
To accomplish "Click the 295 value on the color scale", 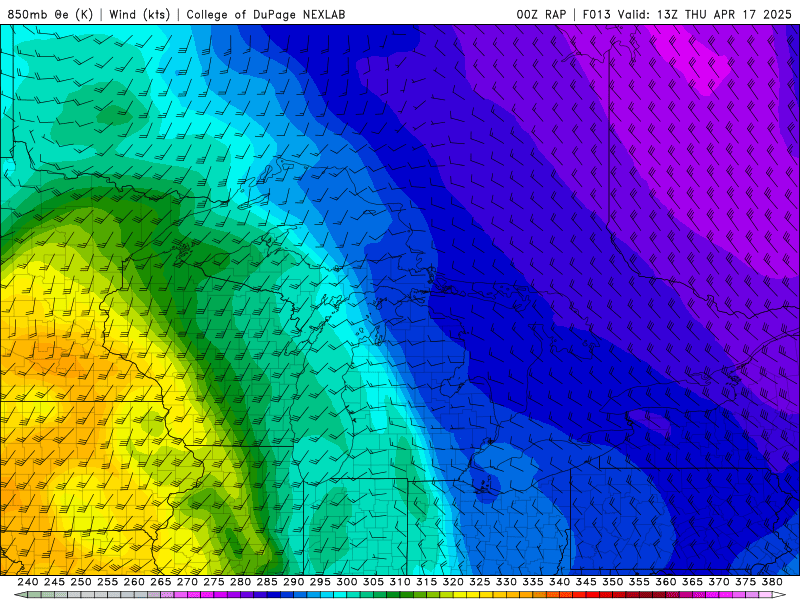I will point(320,582).
